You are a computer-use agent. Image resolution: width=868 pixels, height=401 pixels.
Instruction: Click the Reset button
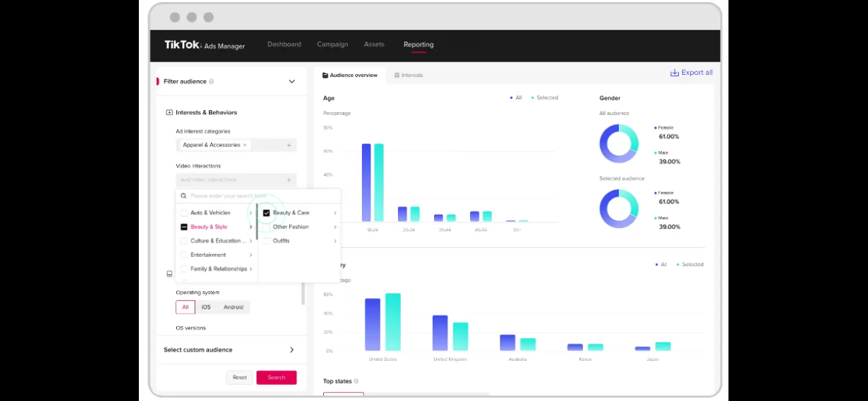240,378
